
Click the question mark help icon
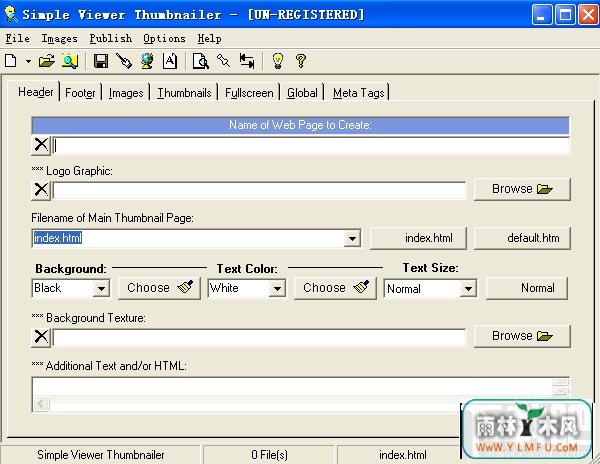pyautogui.click(x=301, y=61)
